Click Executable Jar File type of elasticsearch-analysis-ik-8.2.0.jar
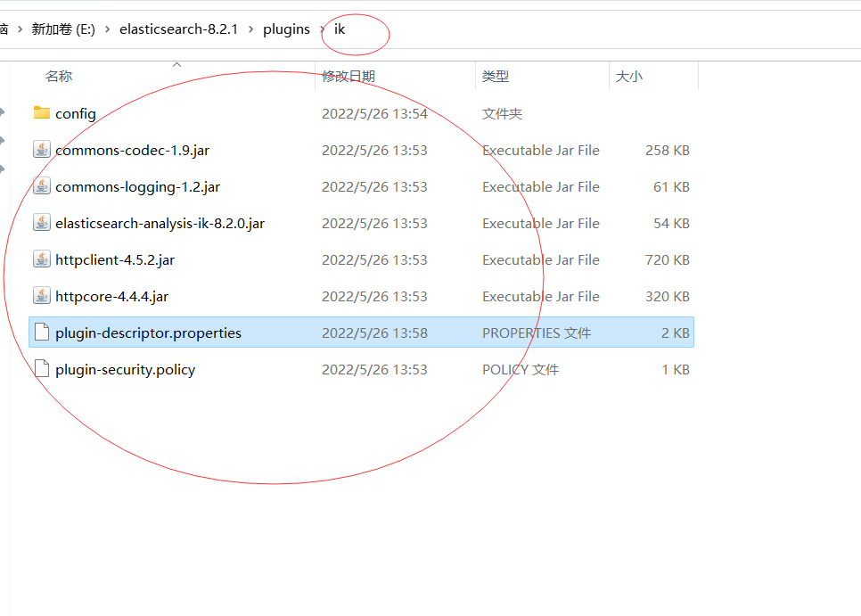 click(x=541, y=224)
